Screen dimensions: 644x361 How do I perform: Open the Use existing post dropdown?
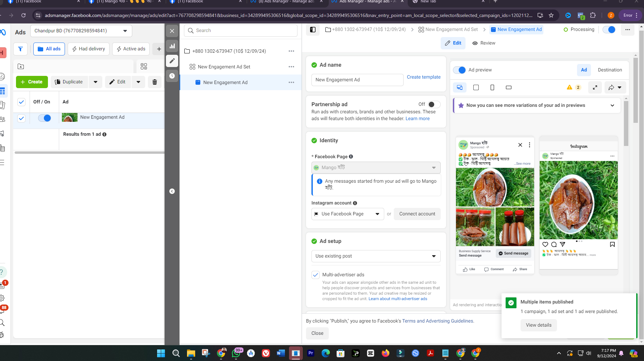tap(376, 256)
